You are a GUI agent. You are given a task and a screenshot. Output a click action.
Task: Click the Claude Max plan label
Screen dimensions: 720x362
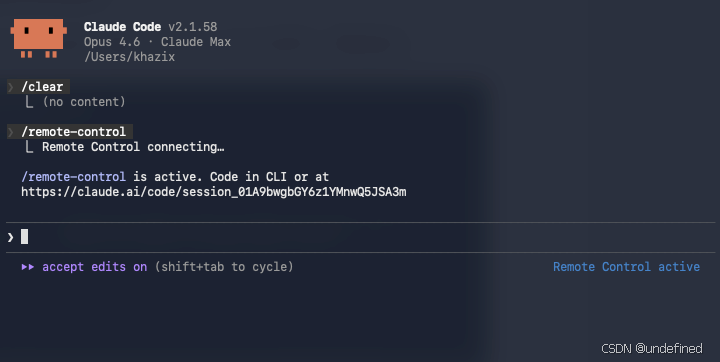point(196,42)
